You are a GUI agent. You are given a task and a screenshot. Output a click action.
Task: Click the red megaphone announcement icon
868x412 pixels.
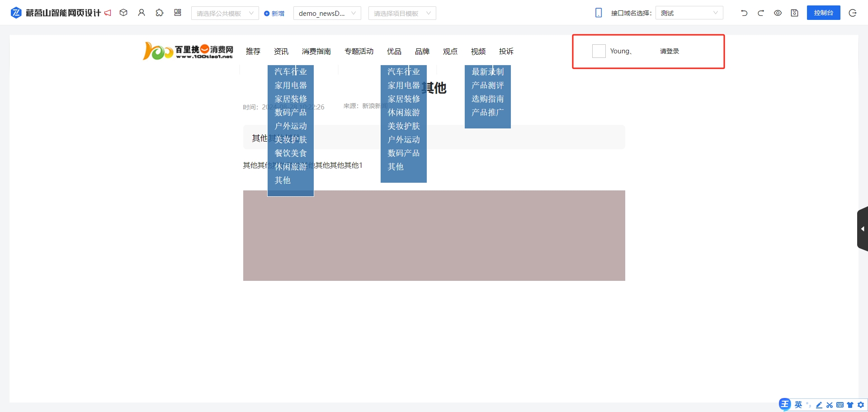pos(108,13)
